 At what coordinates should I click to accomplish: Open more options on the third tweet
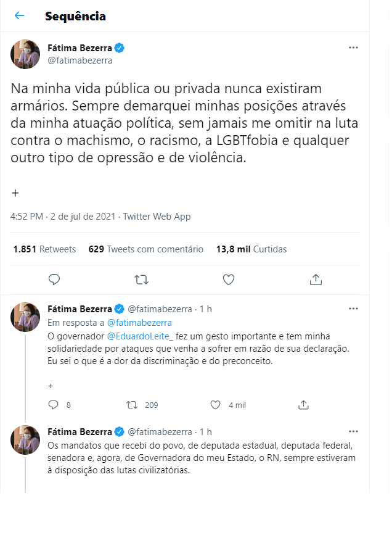point(353,431)
